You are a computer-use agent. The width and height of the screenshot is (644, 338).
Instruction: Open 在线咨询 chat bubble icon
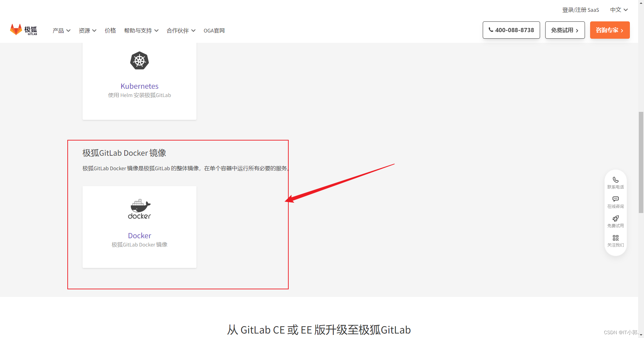pos(616,199)
